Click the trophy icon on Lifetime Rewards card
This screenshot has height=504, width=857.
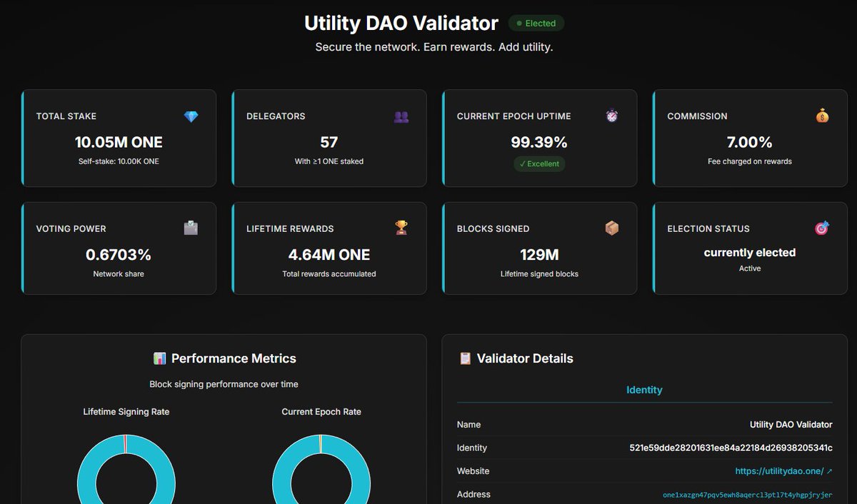pyautogui.click(x=401, y=228)
